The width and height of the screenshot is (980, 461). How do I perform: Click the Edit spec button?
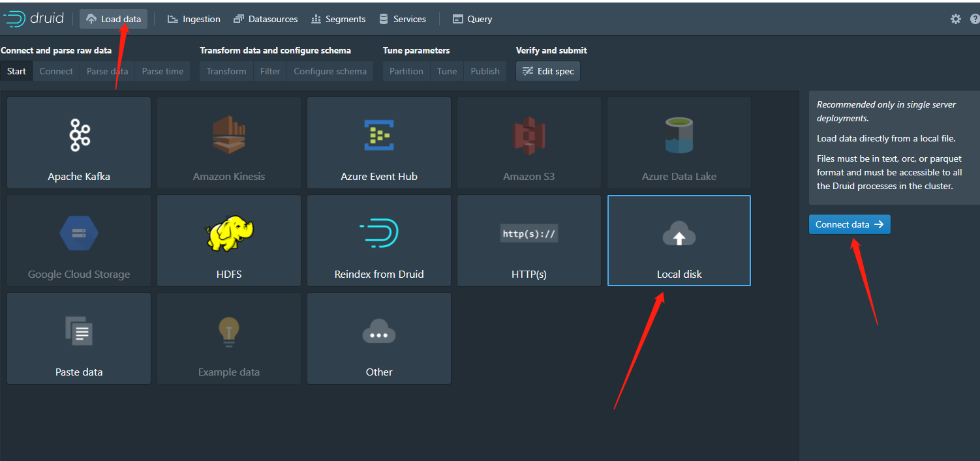pos(548,71)
